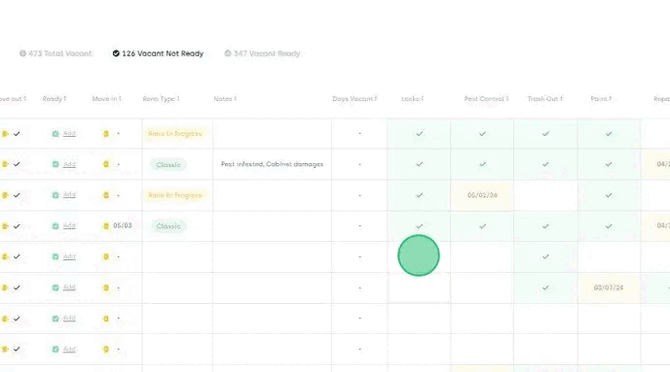Click Add link in first row Ready column
This screenshot has height=372, width=670.
point(69,134)
